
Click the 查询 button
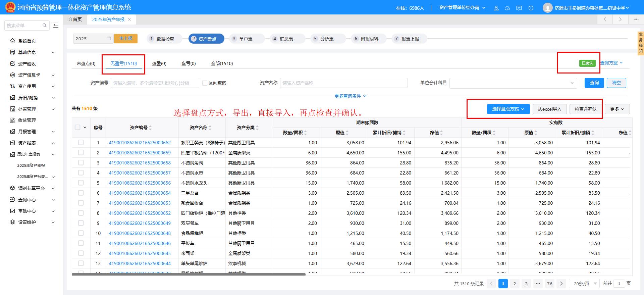594,83
